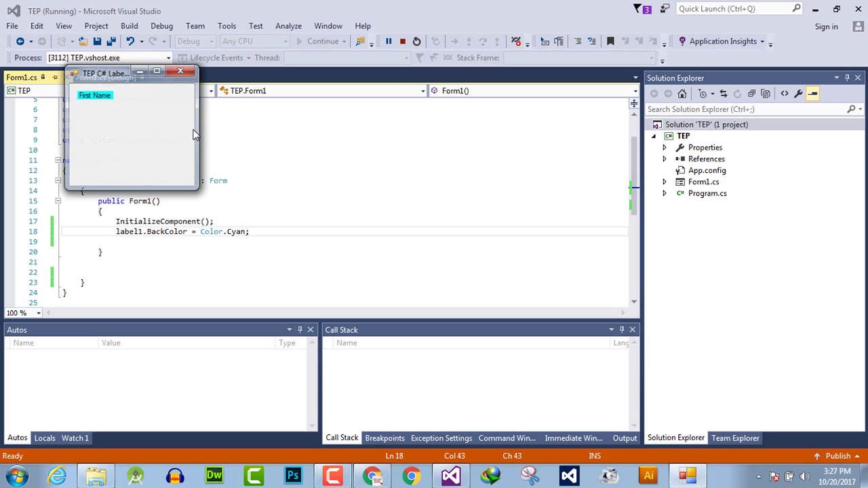Collapse the Form1() constructor code block
The height and width of the screenshot is (488, 868).
[58, 201]
